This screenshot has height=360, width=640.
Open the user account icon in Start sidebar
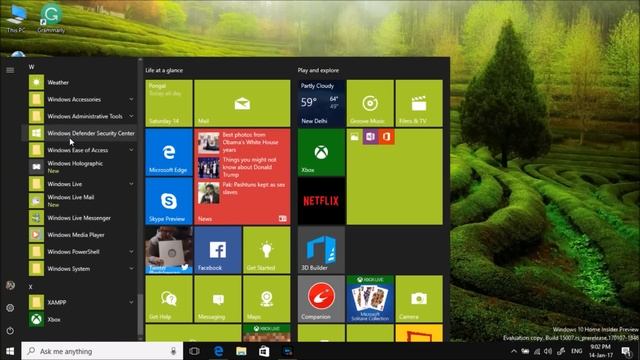[10, 285]
